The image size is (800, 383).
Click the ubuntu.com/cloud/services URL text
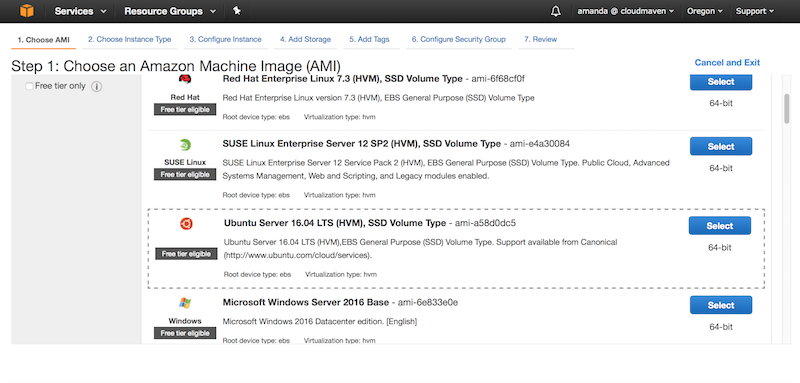coord(298,255)
